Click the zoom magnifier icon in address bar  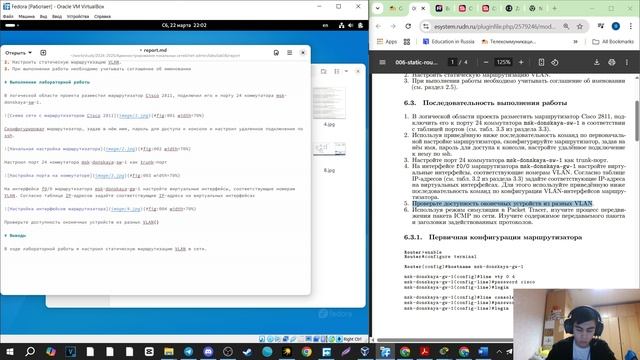(x=566, y=26)
